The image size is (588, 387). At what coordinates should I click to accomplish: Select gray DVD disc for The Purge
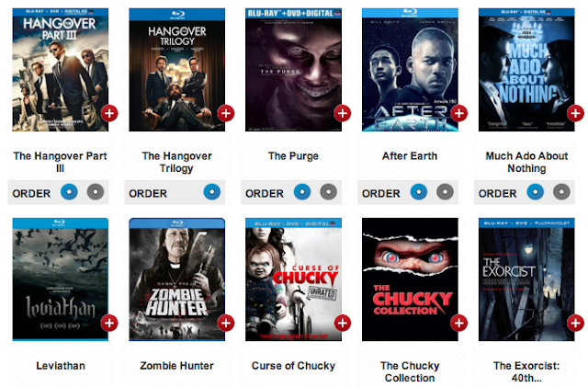click(329, 192)
